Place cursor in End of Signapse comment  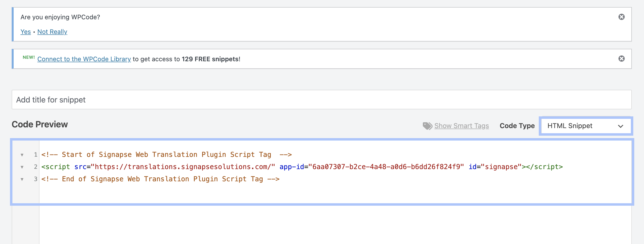[x=161, y=179]
